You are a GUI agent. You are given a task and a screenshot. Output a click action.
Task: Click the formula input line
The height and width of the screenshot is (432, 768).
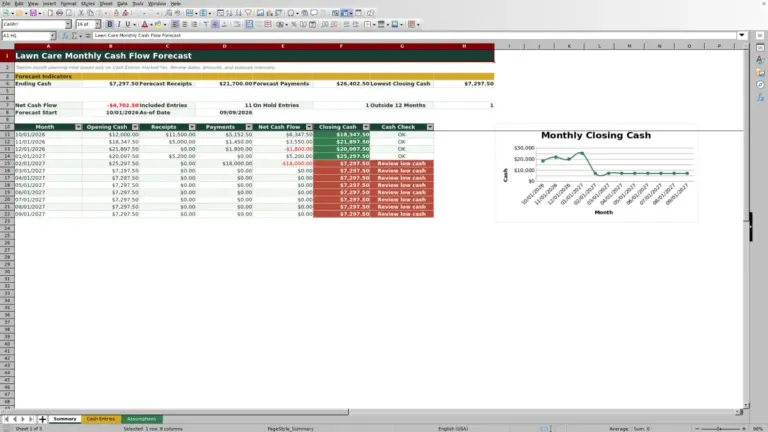tap(414, 35)
